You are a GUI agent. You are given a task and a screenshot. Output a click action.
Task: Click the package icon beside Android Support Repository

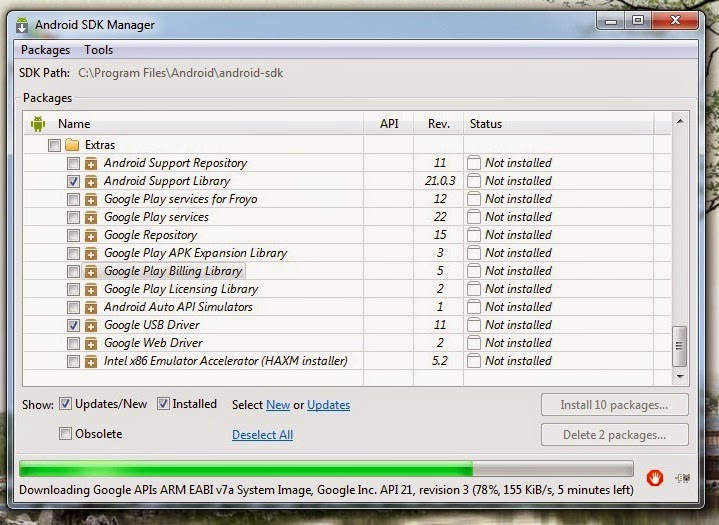coord(91,163)
